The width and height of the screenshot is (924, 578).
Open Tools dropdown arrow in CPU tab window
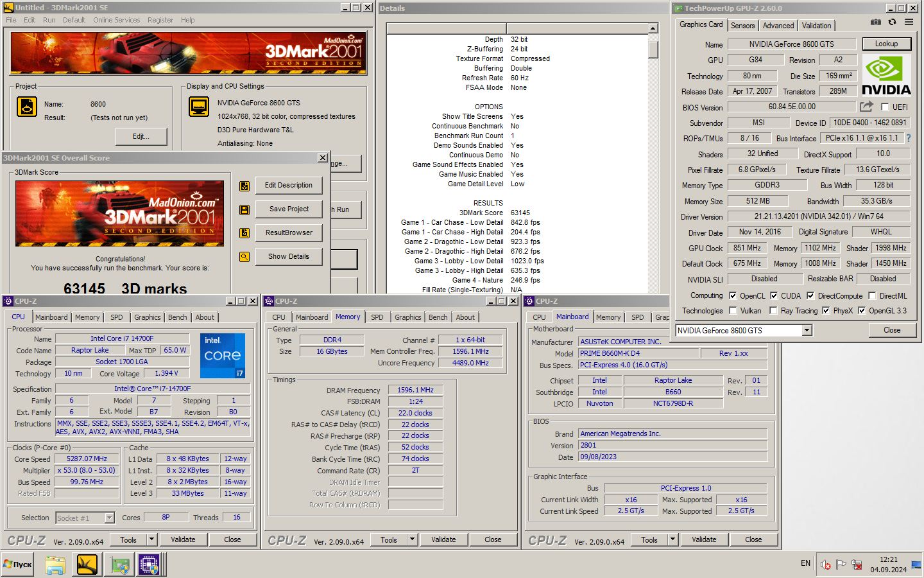152,539
